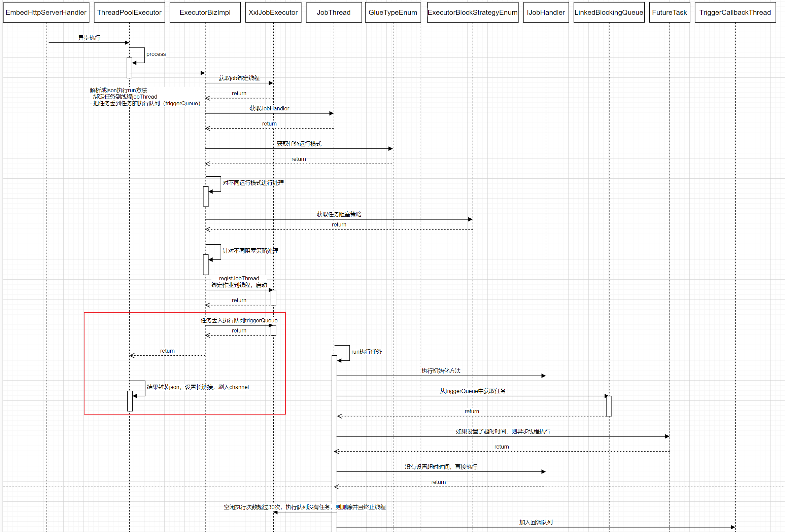The image size is (785, 532).
Task: Select return label below 没有设置超时时间，直接执行
Action: [x=438, y=482]
